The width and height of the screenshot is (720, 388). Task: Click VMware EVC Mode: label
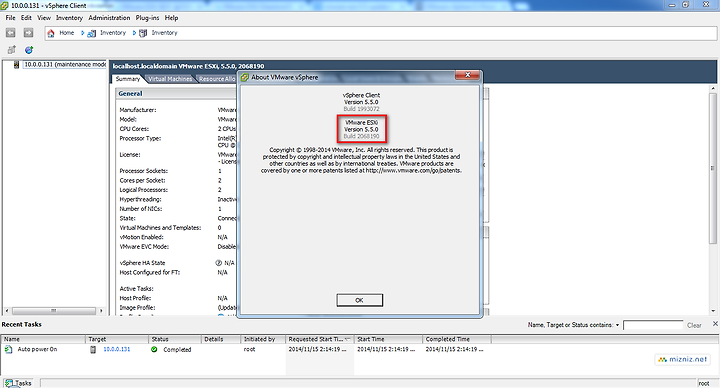click(x=144, y=247)
